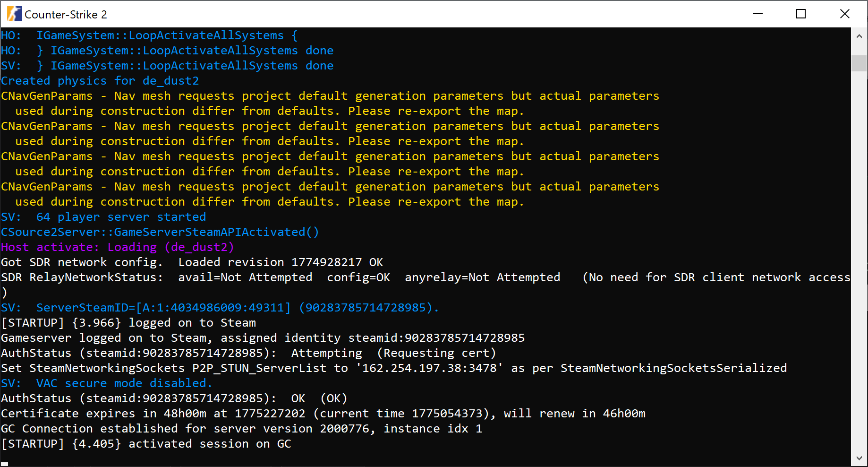The width and height of the screenshot is (868, 467).
Task: Click the 'Host activate: Loading (de_dust2)' line
Action: coord(117,247)
